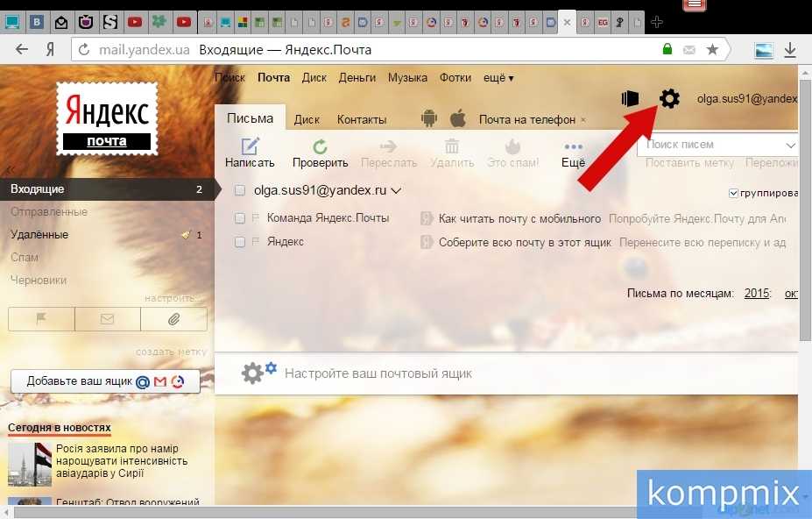This screenshot has height=519, width=812.
Task: Open the Входящие folder
Action: [x=107, y=189]
